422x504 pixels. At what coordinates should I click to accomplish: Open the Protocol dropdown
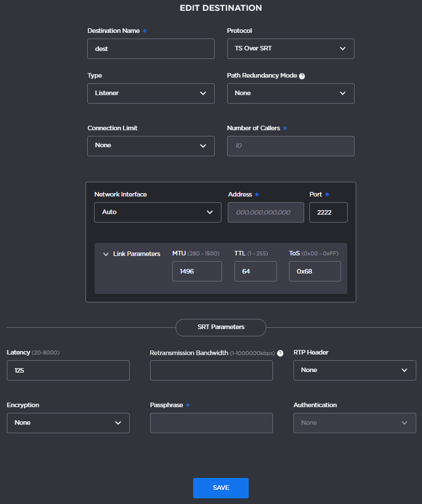[x=291, y=49]
